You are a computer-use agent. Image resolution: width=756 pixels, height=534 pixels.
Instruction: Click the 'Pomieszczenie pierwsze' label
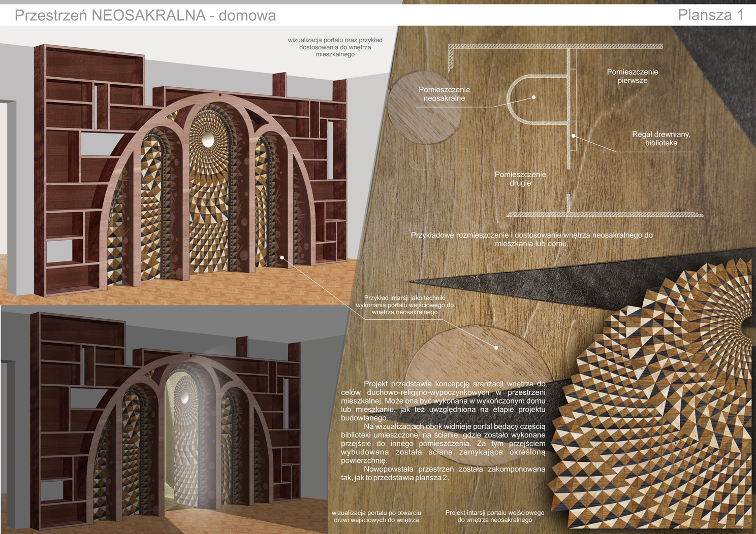[x=632, y=76]
